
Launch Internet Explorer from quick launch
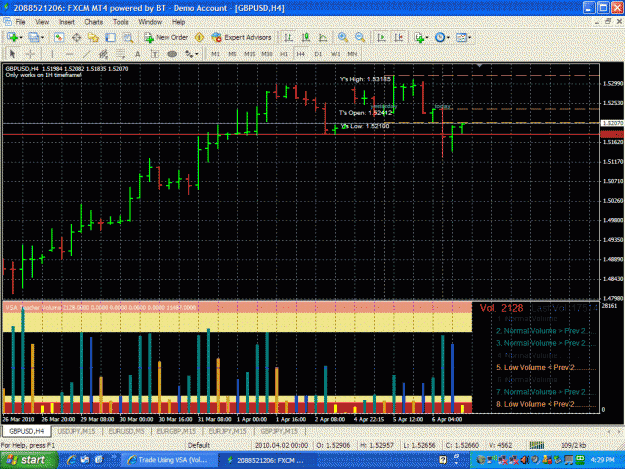point(71,460)
